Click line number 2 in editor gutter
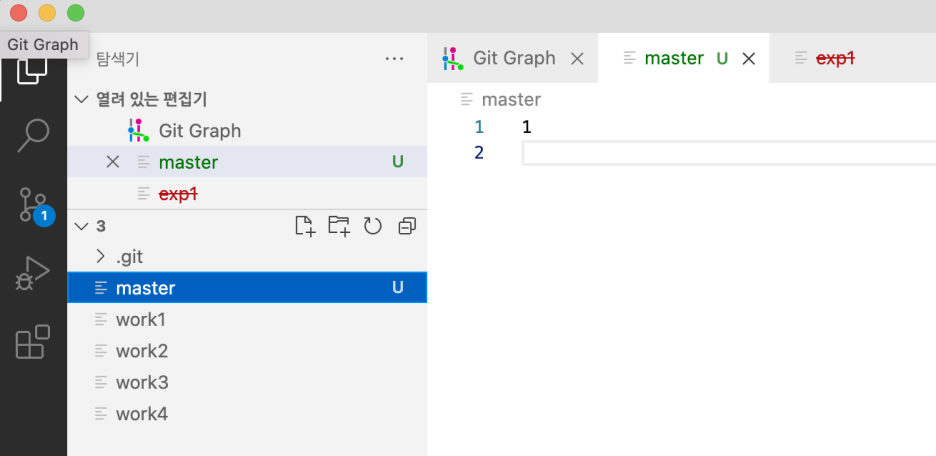This screenshot has height=456, width=936. coord(479,153)
